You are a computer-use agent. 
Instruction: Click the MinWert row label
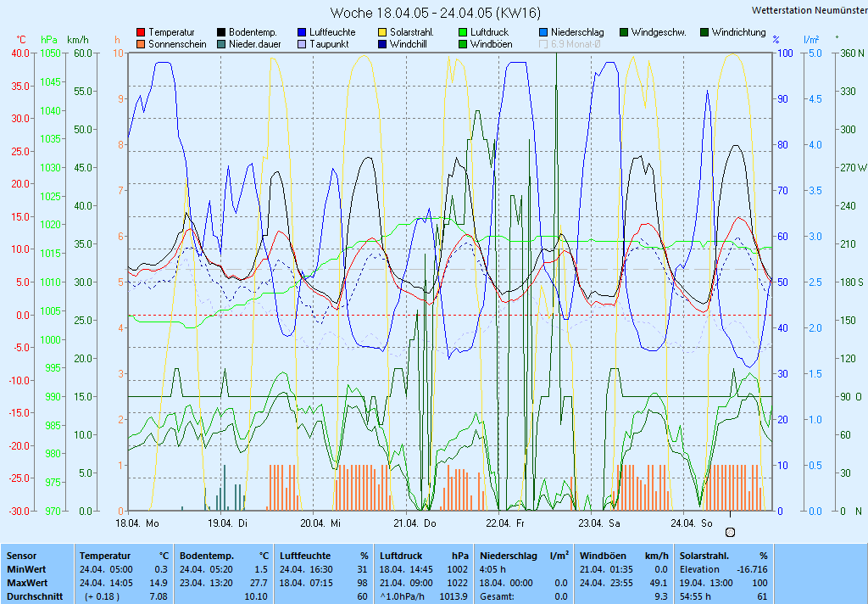pos(26,569)
